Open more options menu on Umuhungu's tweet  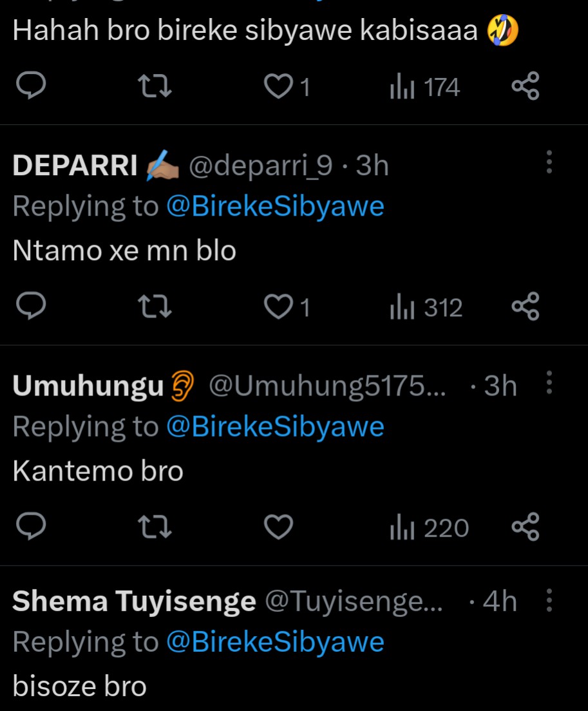pos(549,383)
